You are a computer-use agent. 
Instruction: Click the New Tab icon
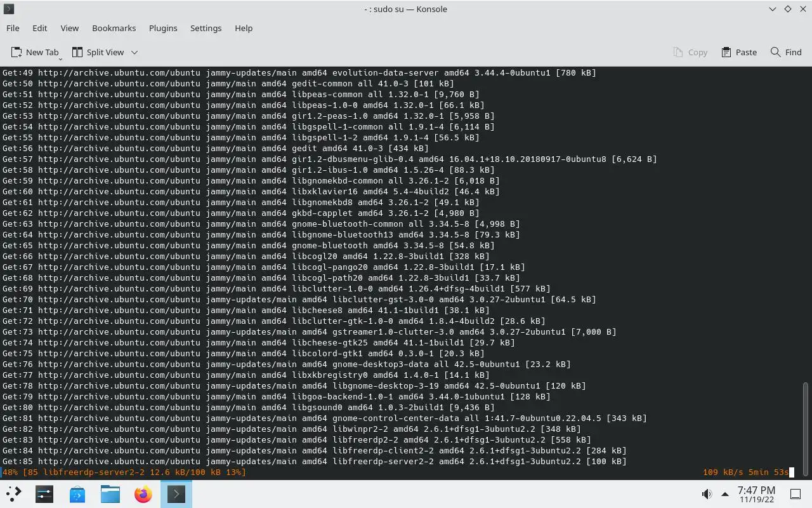click(x=16, y=52)
